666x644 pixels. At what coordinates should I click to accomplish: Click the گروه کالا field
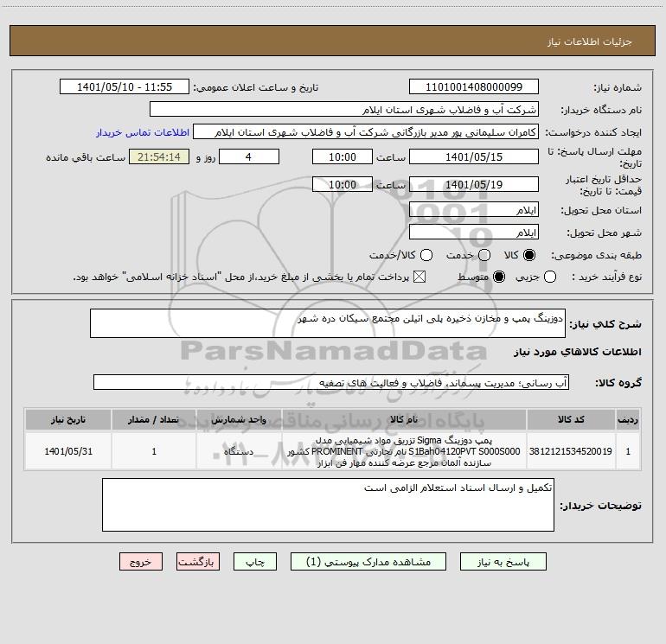(x=331, y=382)
